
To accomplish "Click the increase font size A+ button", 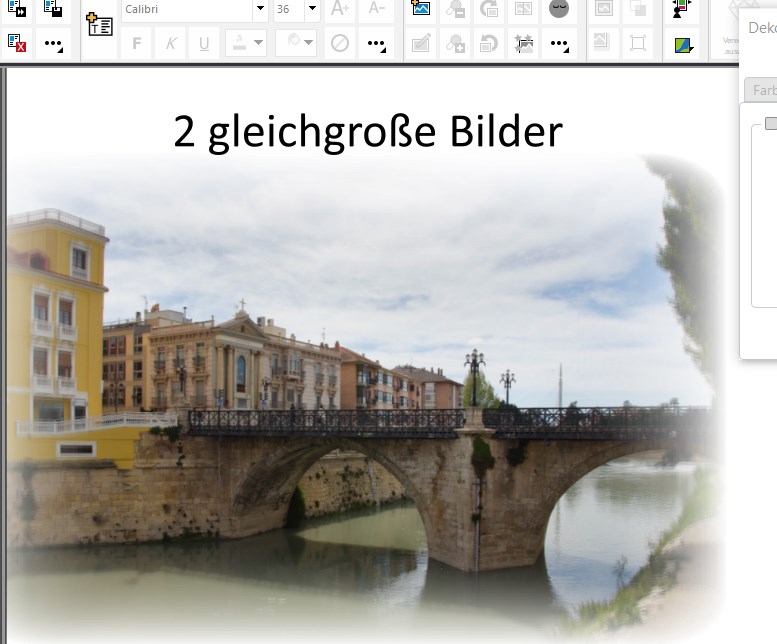I will pos(340,8).
